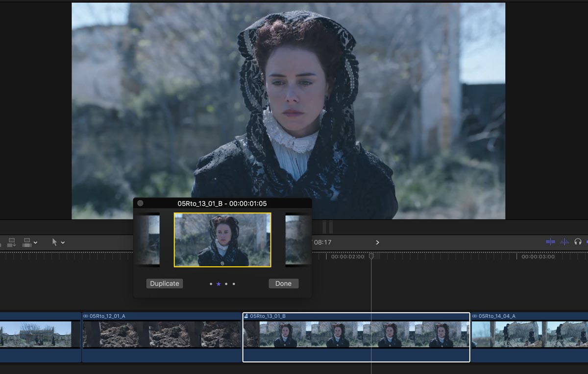Select the fourth audition indicator dot
Viewport: 588px width, 374px height.
pyautogui.click(x=234, y=284)
